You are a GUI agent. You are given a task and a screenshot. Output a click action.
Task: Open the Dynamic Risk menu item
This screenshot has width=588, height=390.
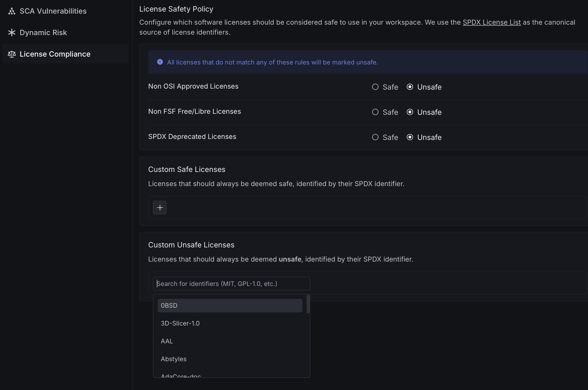(43, 32)
